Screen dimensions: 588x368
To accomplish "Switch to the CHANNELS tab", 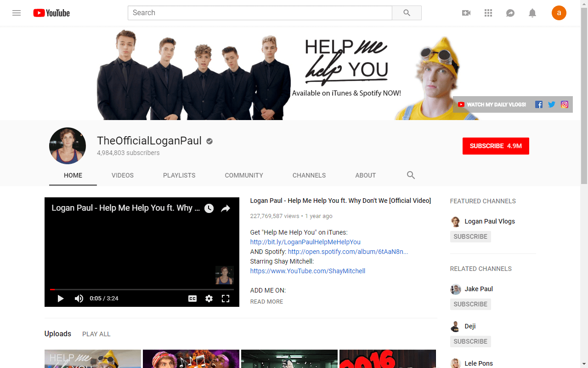I will tap(309, 175).
